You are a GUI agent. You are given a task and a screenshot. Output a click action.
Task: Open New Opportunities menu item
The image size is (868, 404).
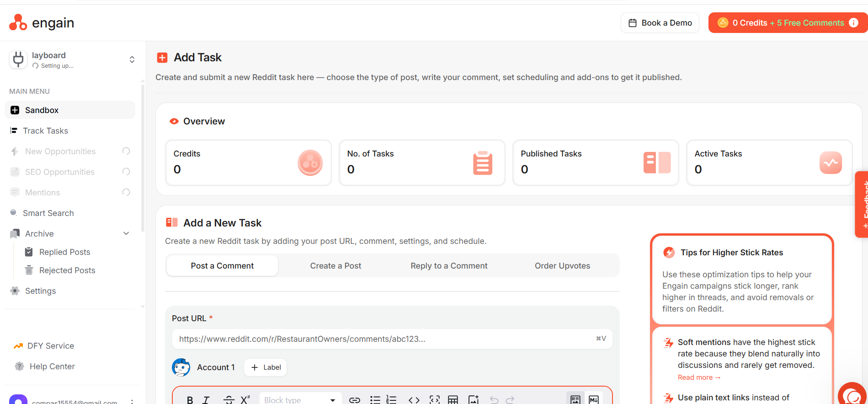[x=70, y=151]
